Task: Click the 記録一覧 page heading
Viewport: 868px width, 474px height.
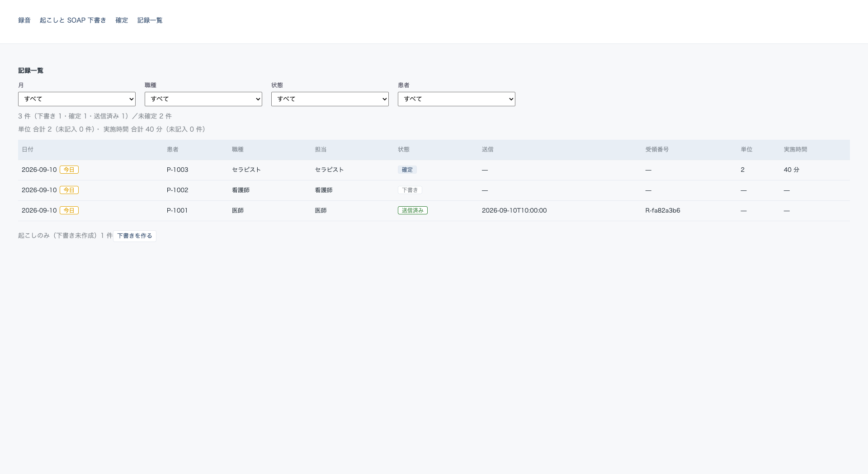Action: [31, 71]
